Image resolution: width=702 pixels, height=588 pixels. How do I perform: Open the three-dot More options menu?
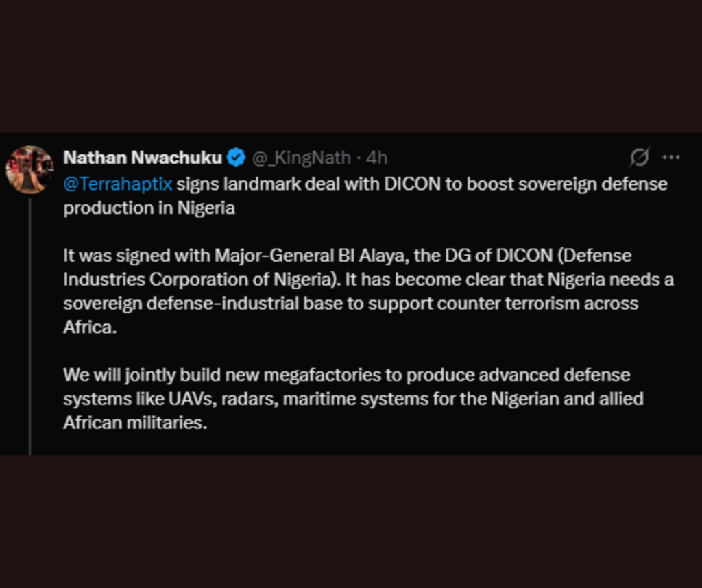tap(671, 158)
